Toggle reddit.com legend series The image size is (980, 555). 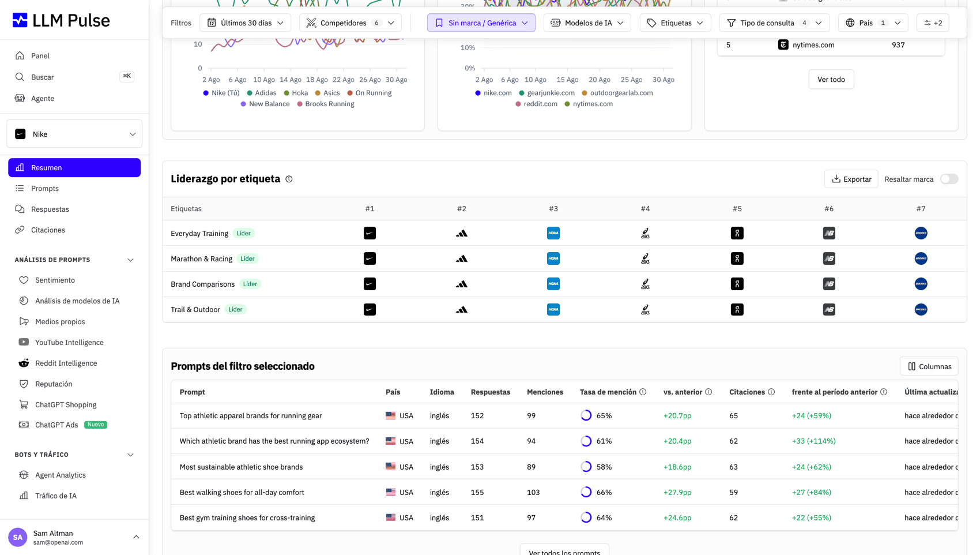coord(537,104)
